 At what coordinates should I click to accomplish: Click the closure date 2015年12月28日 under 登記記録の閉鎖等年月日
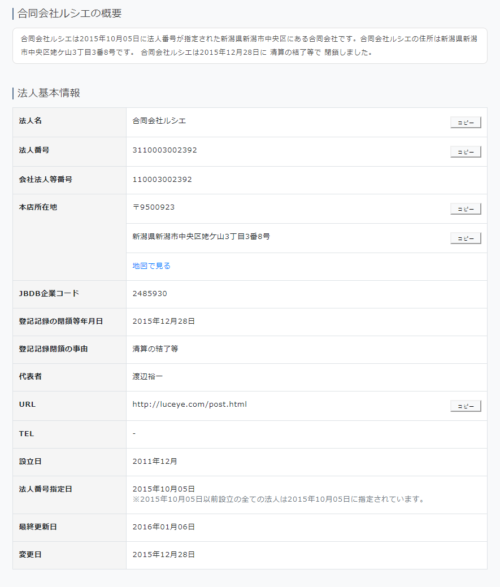(x=164, y=321)
